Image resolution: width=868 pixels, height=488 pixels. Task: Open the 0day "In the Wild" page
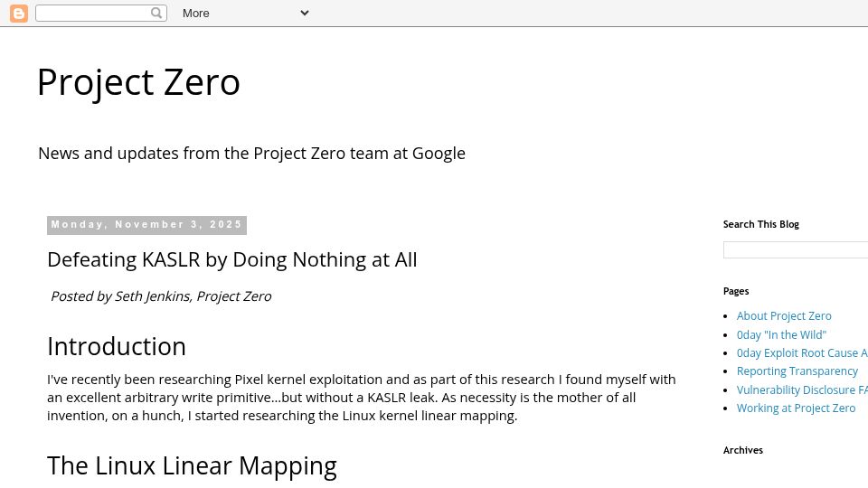click(x=781, y=334)
